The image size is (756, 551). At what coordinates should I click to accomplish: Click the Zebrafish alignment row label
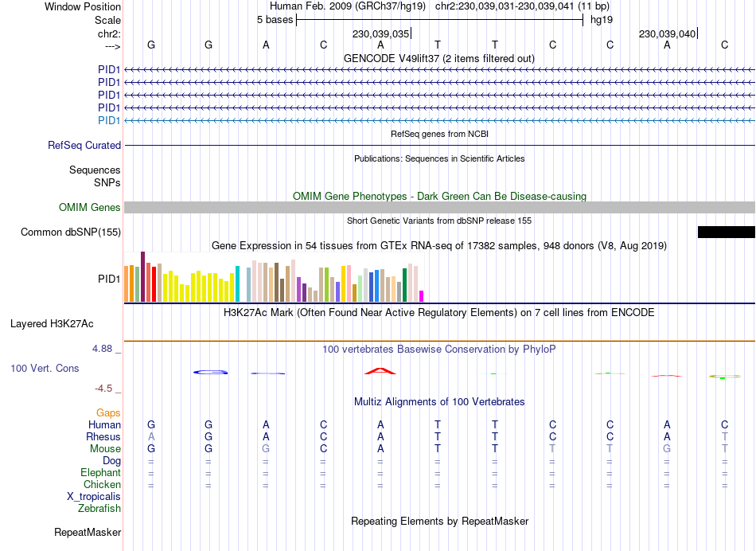(x=99, y=509)
